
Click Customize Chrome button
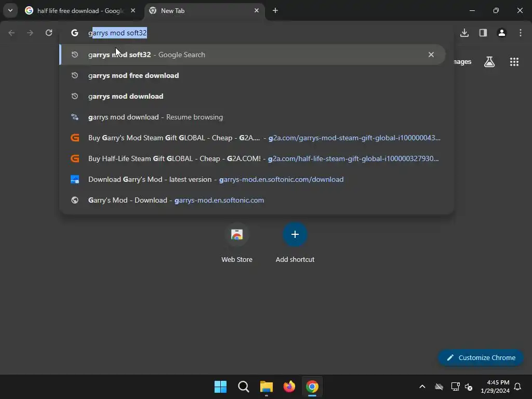[481, 357]
